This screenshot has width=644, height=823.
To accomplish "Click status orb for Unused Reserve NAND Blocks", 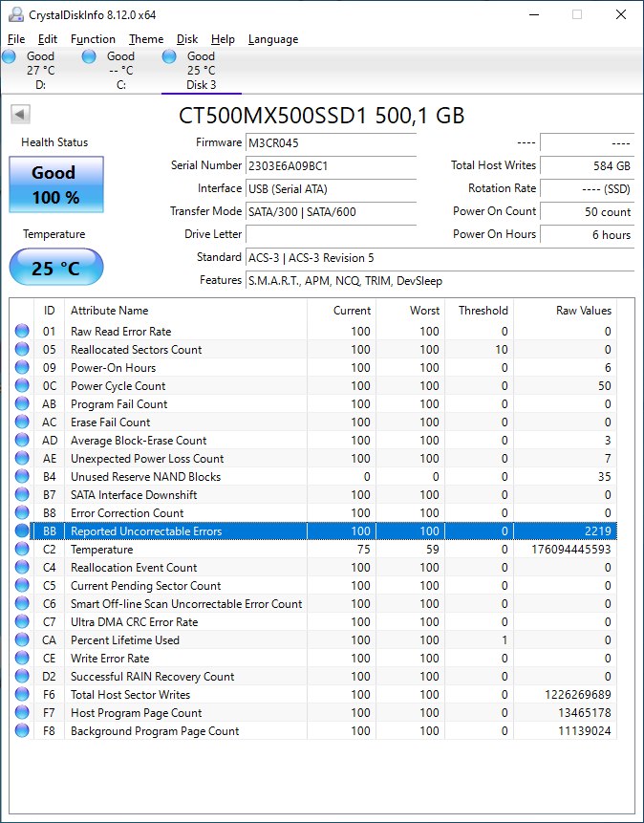I will click(22, 477).
